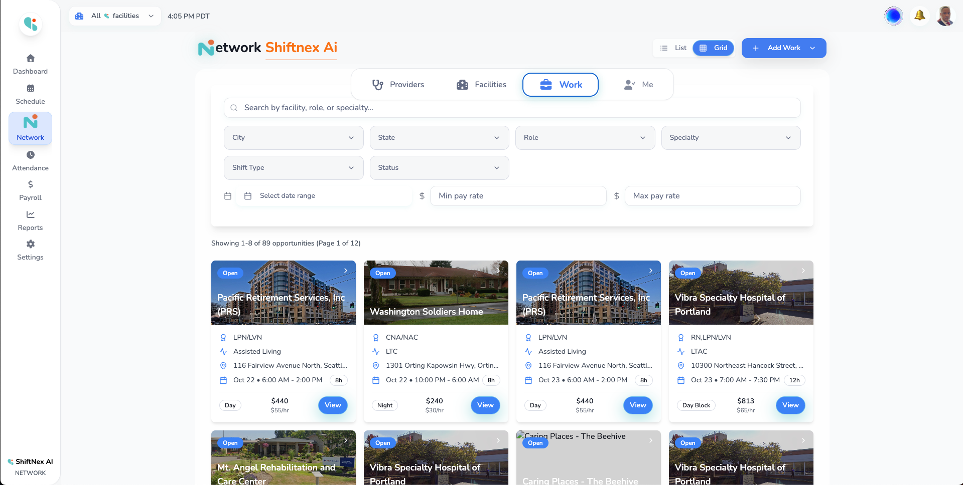The height and width of the screenshot is (485, 963).
Task: Expand the City filter dropdown
Action: [294, 138]
